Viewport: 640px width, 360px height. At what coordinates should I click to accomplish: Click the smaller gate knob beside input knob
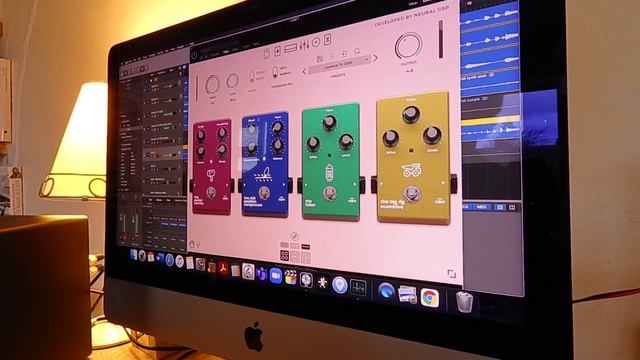pos(233,81)
